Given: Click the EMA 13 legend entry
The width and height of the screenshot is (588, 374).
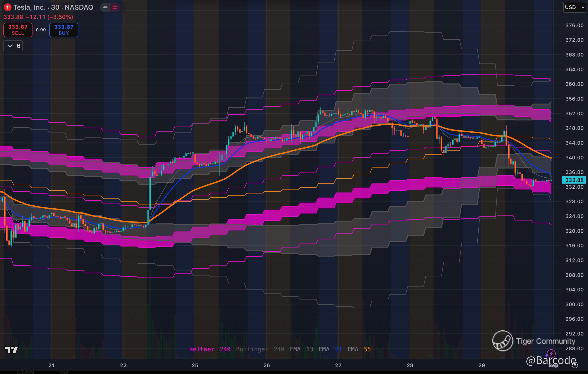Looking at the screenshot, I should pyautogui.click(x=301, y=349).
